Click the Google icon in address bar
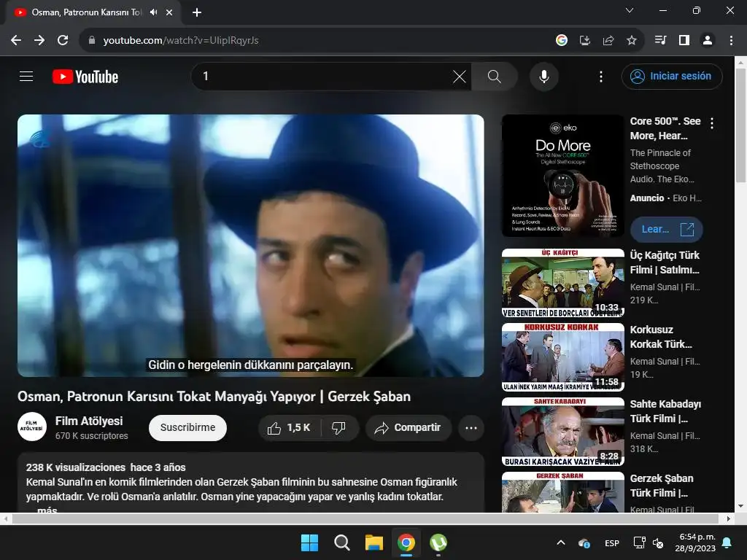 [x=562, y=41]
